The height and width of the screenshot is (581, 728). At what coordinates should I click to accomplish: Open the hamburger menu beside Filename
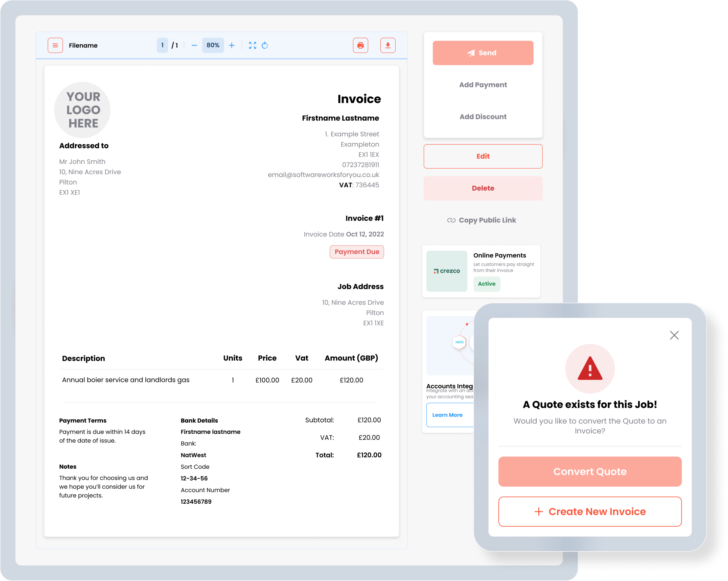(x=55, y=45)
